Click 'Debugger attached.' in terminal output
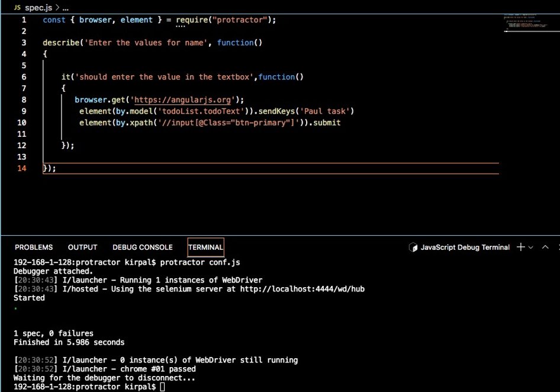The image size is (560, 392). click(53, 271)
